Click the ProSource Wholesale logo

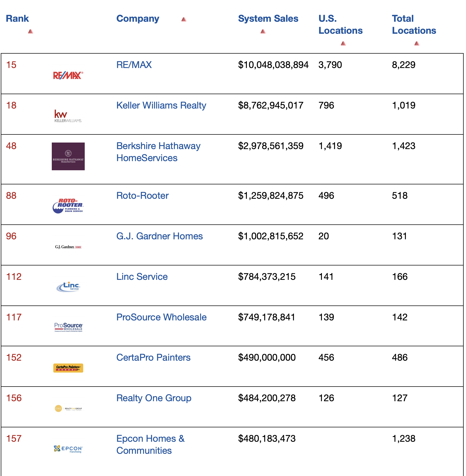[x=68, y=327]
